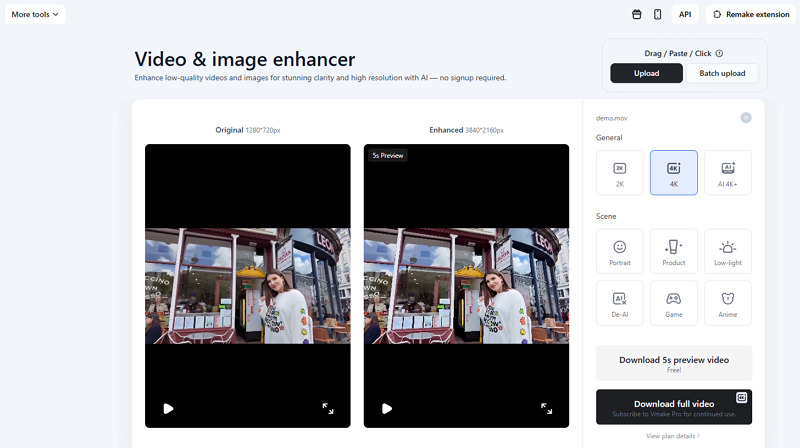Play the Enhanced video
The width and height of the screenshot is (800, 448).
pos(387,409)
